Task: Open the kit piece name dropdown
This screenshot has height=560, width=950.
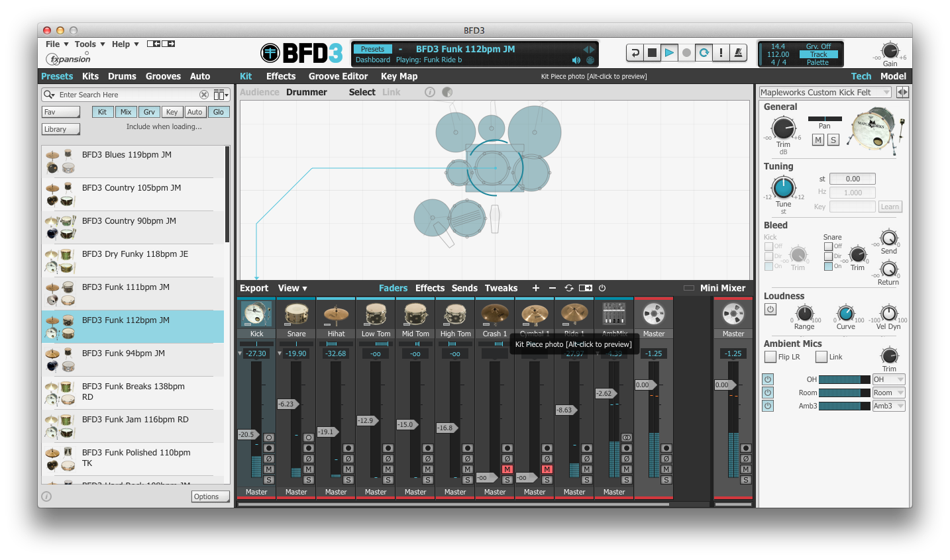Action: click(x=825, y=92)
